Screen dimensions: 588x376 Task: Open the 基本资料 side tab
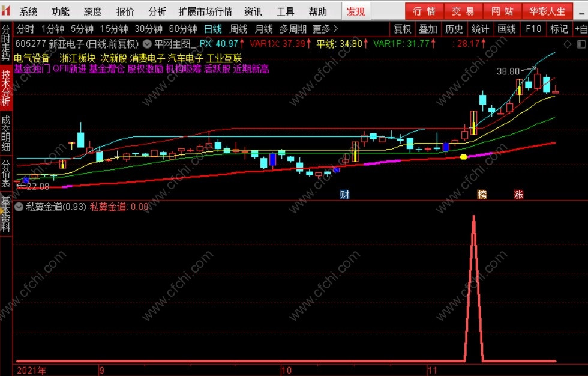tap(5, 214)
